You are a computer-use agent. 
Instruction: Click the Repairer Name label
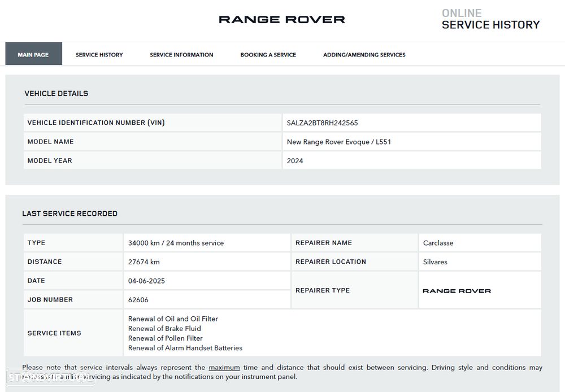tap(324, 242)
